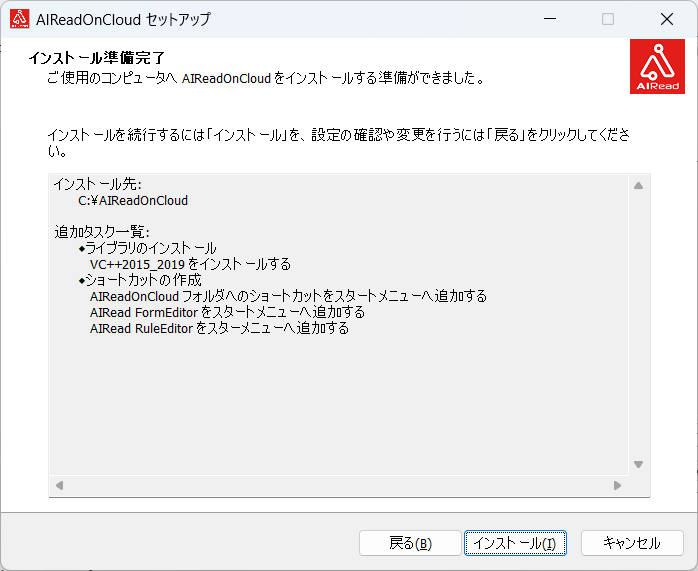Click the インストール(I) button
698x571 pixels.
(515, 543)
